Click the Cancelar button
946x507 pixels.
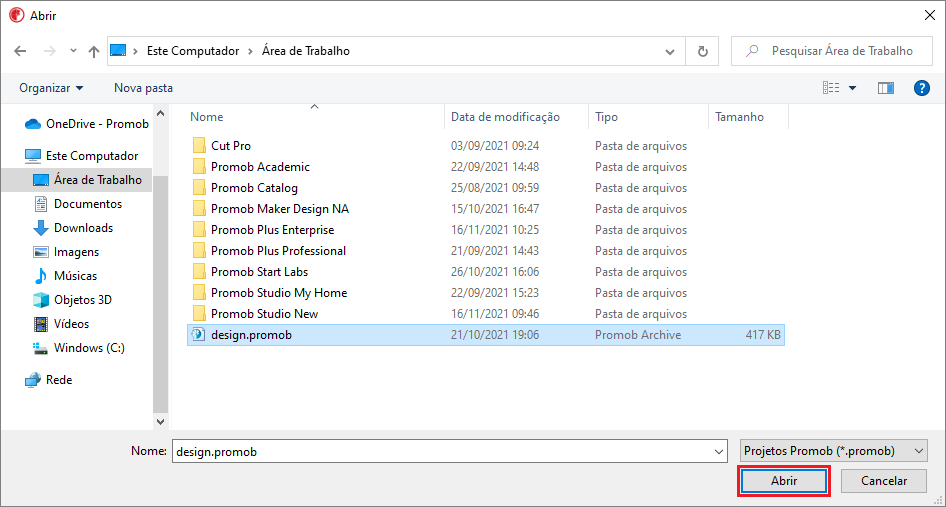point(884,481)
